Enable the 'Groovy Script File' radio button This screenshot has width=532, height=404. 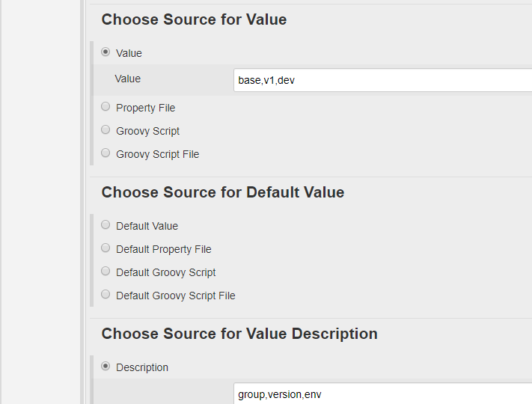(106, 153)
